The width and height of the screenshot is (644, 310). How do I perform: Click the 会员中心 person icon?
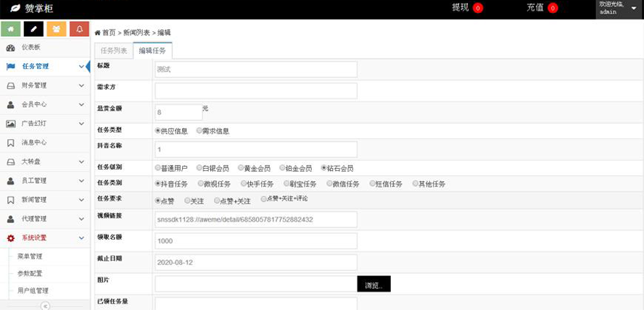pos(11,104)
